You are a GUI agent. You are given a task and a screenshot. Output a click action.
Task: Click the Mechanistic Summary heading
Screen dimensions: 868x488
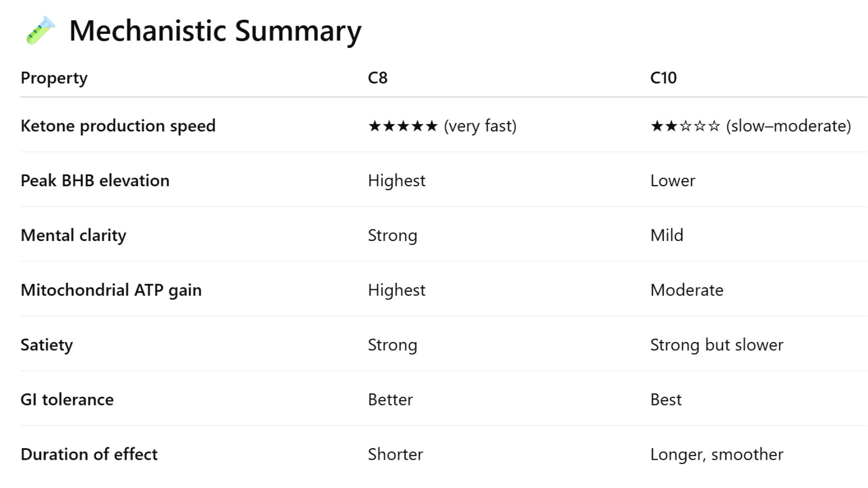tap(215, 31)
